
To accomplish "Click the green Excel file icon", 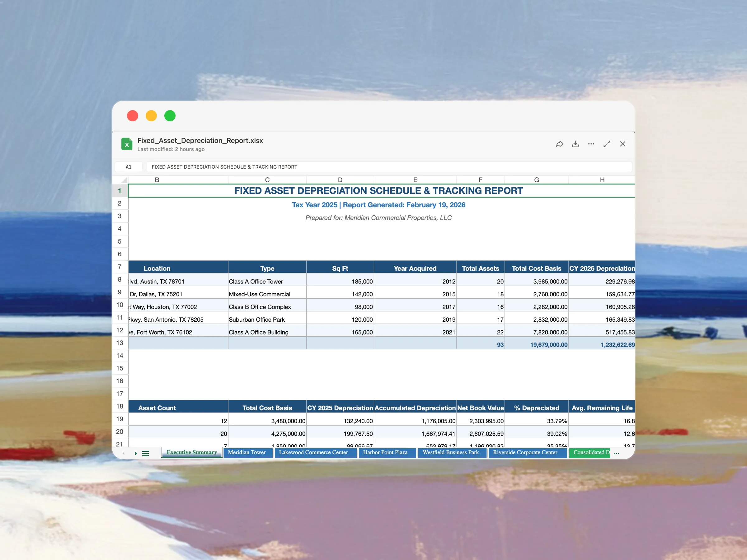I will pos(127,144).
